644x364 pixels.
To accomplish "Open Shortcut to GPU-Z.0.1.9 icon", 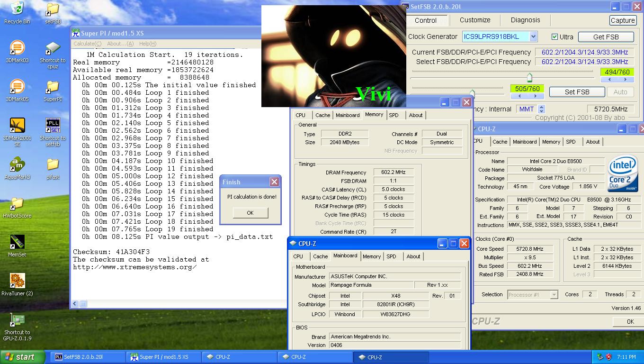I will 17,320.
